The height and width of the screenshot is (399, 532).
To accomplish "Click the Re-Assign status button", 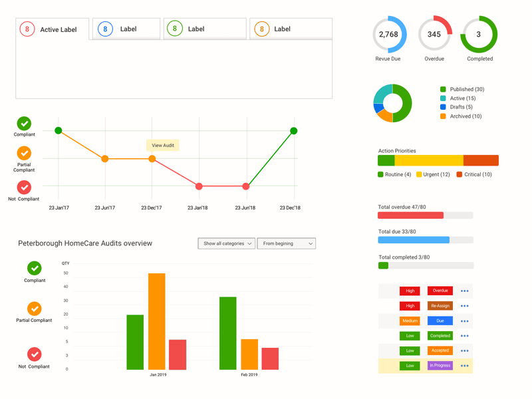I will coord(440,306).
